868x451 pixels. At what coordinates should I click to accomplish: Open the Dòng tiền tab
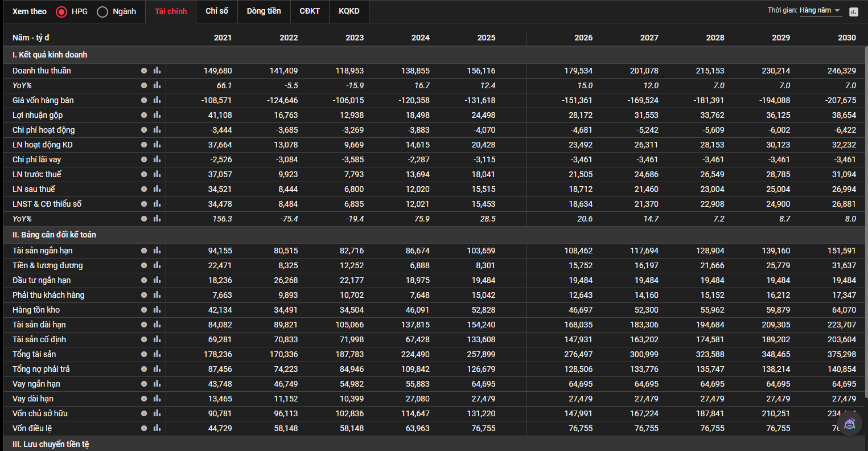tap(264, 11)
